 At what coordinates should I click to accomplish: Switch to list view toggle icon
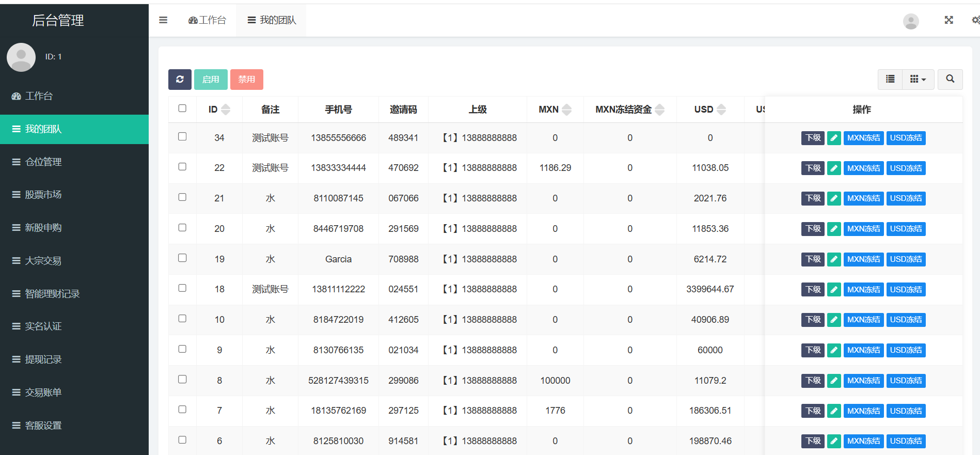pyautogui.click(x=890, y=79)
